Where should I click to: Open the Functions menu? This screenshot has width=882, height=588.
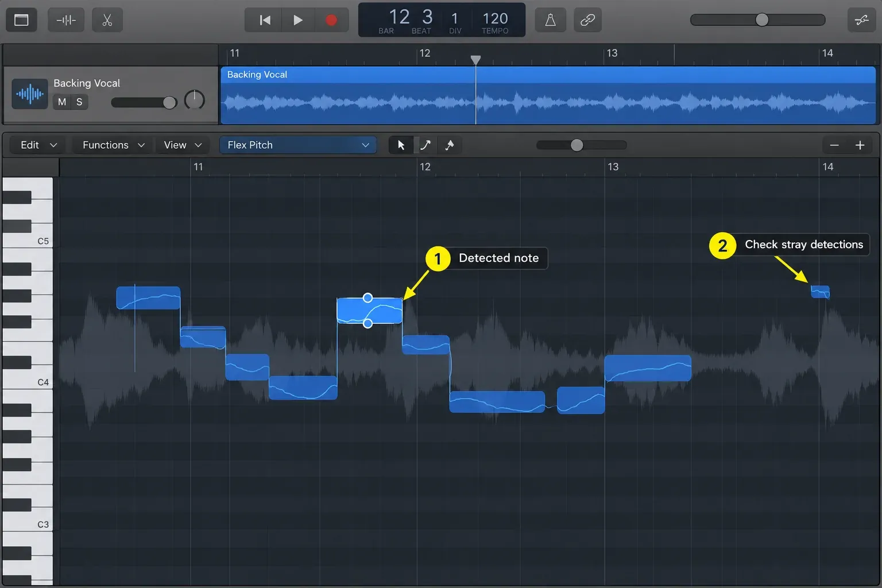[113, 145]
